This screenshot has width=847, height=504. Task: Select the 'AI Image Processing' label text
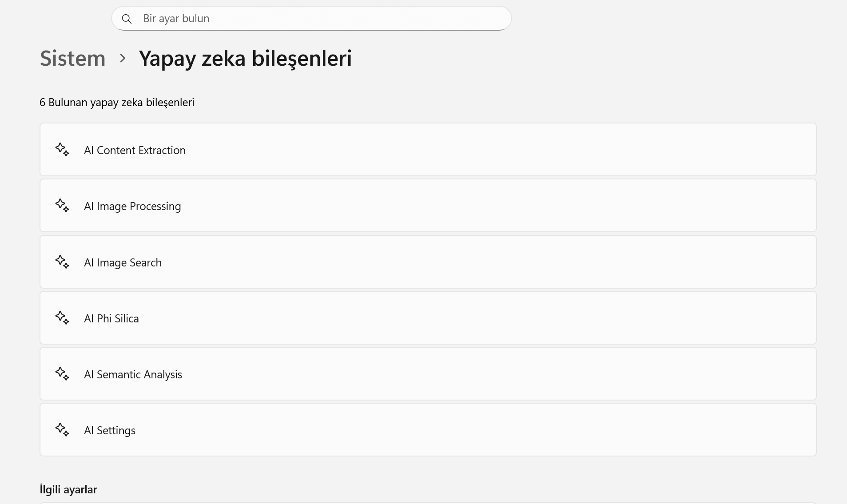pyautogui.click(x=132, y=206)
